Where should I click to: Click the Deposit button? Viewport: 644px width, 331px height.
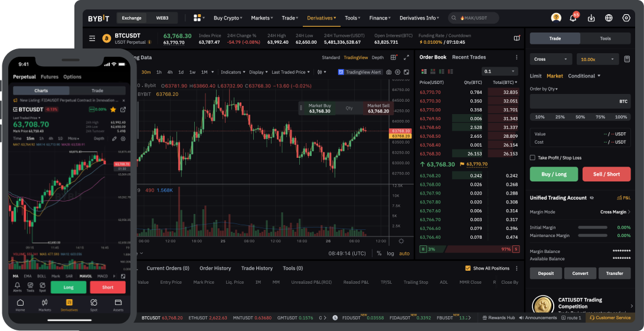coord(546,273)
